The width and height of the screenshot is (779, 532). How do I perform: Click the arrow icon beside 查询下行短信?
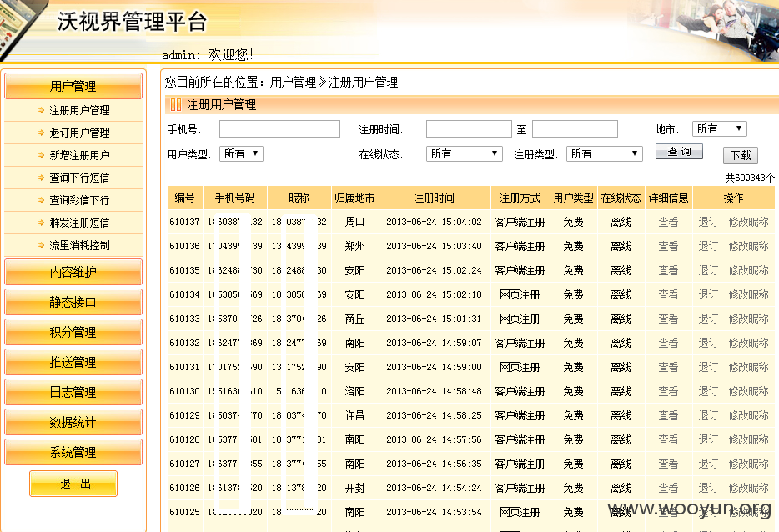[41, 178]
